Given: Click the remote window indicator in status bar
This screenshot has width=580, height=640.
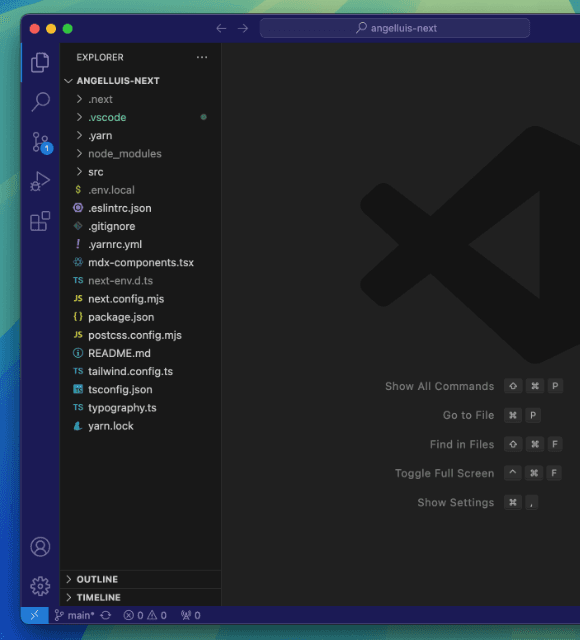Looking at the screenshot, I should pos(35,615).
